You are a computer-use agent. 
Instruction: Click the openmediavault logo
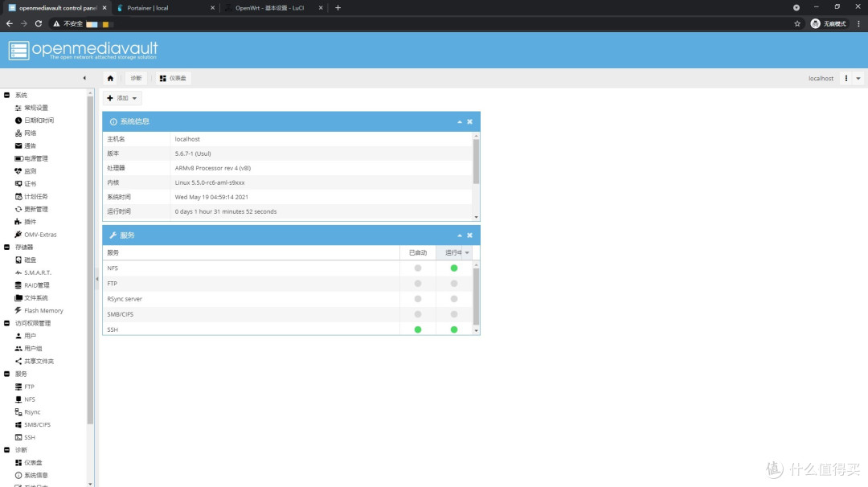pos(83,50)
